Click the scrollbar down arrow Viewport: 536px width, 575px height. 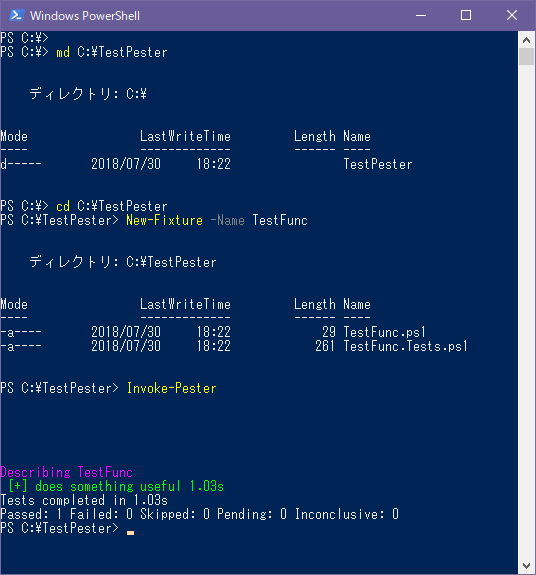click(x=526, y=565)
